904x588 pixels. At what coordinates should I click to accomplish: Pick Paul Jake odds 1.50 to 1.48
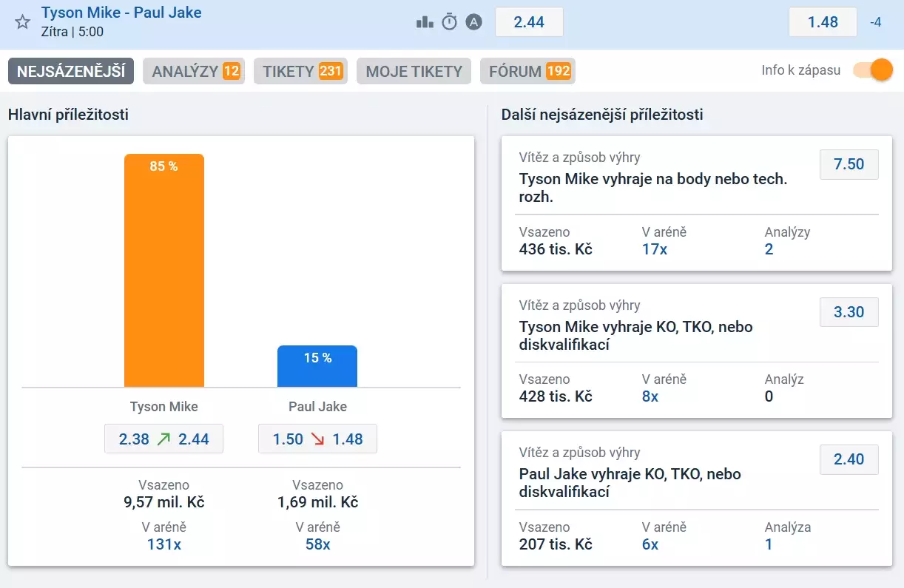click(317, 439)
